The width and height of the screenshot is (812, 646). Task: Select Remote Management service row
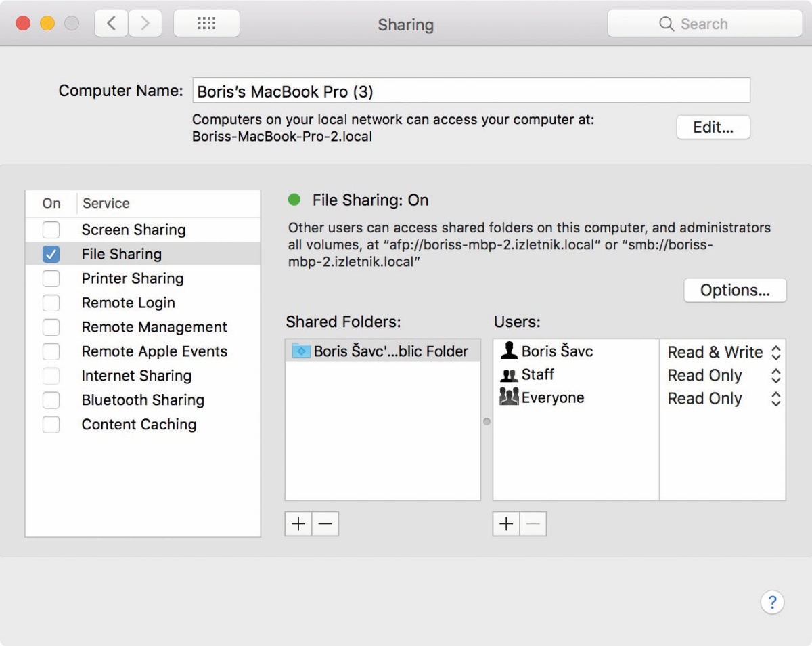[143, 327]
